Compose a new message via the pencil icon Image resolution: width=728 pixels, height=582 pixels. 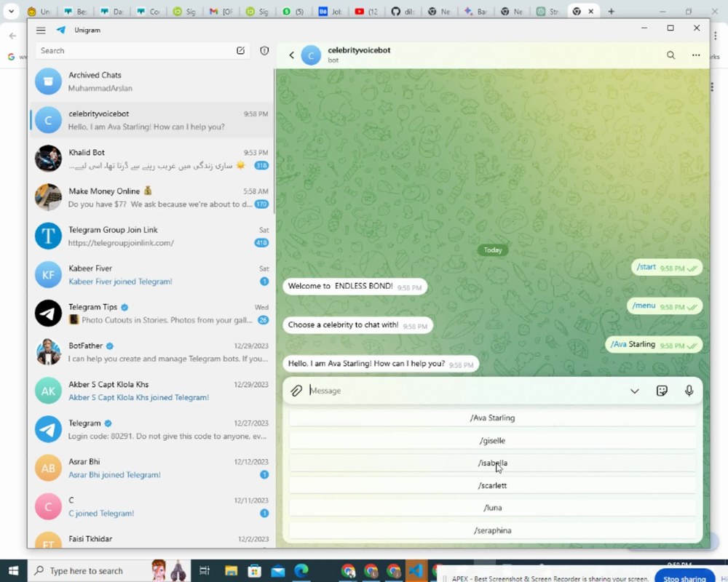point(241,50)
